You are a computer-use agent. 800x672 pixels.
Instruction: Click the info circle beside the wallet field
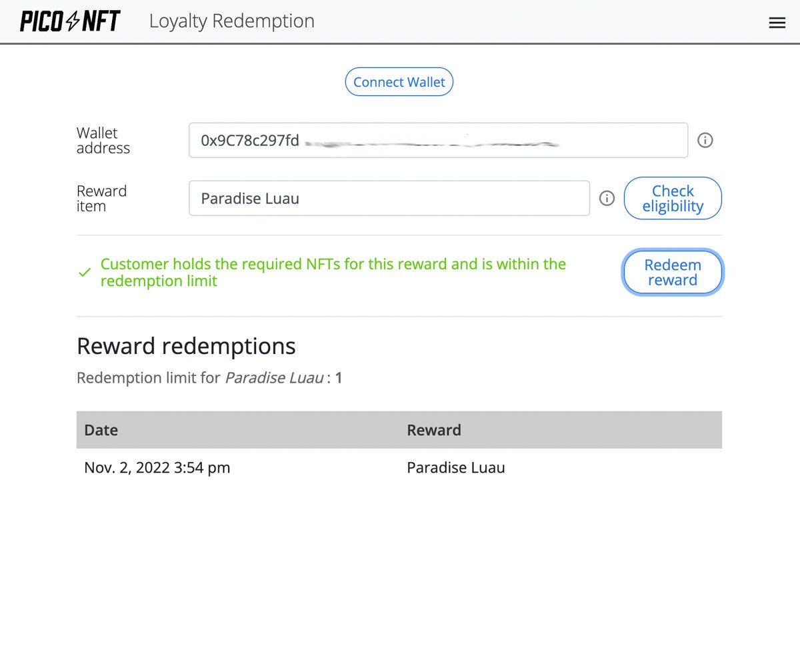point(705,140)
